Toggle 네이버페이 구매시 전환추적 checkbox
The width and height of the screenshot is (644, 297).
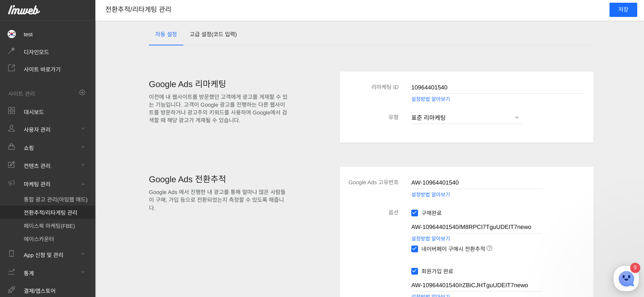[x=415, y=249]
